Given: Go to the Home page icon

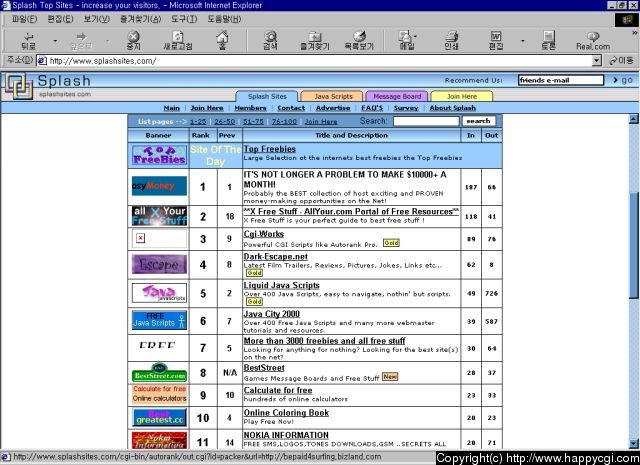Looking at the screenshot, I should [x=222, y=41].
